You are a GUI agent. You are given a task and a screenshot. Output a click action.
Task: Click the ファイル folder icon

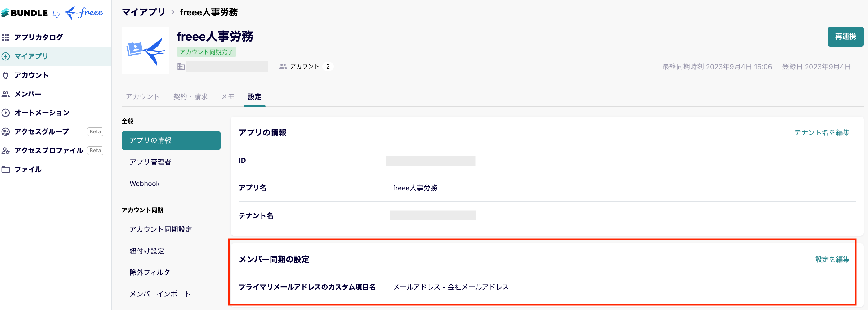tap(6, 169)
